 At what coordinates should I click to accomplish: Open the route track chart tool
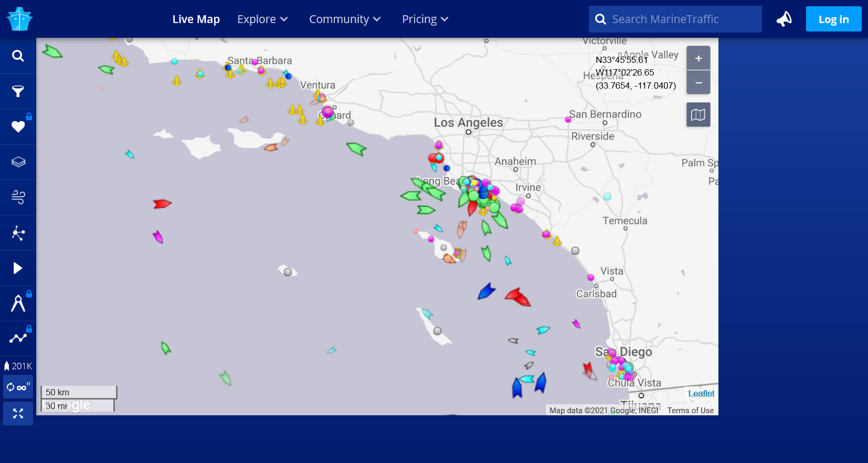[18, 339]
